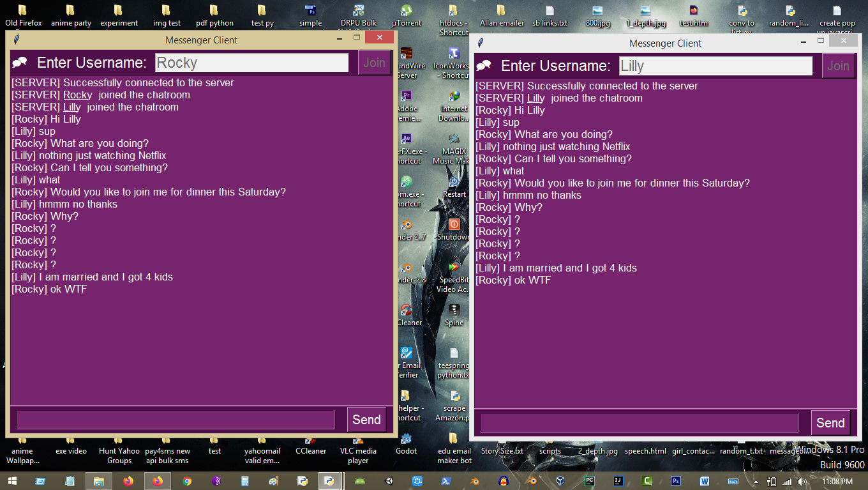Viewport: 868px width, 490px height.
Task: Click Join button in Rocky's Messenger window
Action: 375,63
